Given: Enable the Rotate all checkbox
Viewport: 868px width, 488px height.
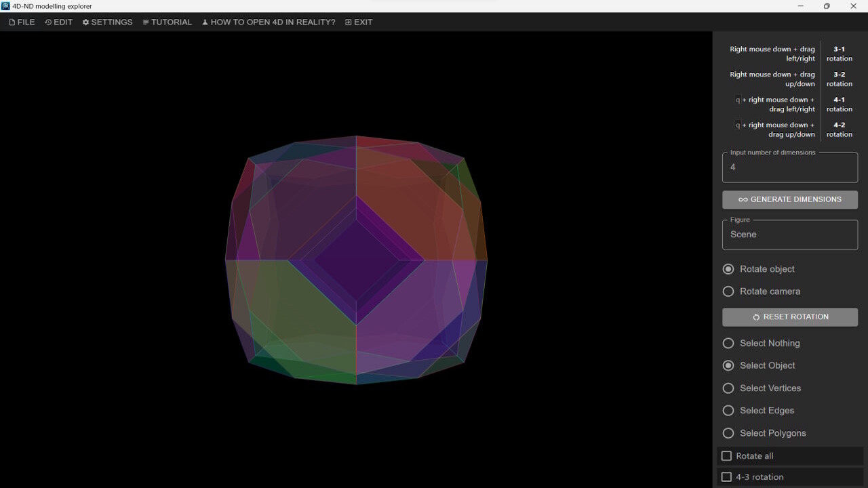Looking at the screenshot, I should pos(726,456).
